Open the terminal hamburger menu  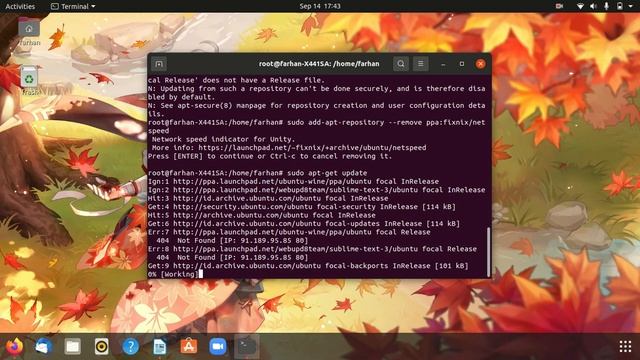(420, 64)
